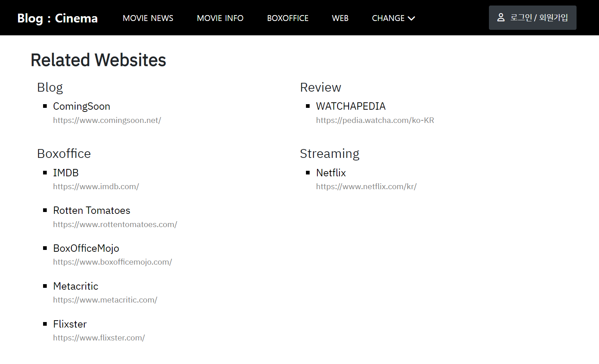Open the Netflix streaming link
The height and width of the screenshot is (364, 599).
pyautogui.click(x=331, y=173)
